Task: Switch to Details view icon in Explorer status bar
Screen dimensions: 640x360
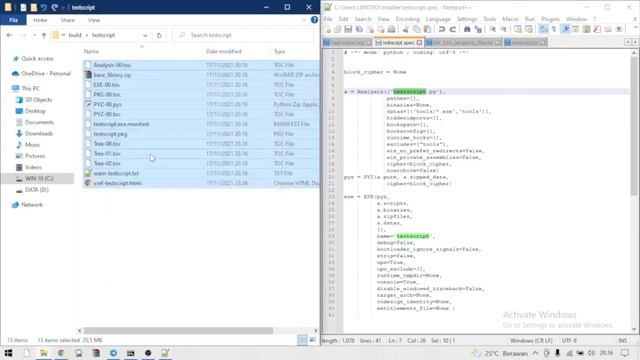Action: point(302,340)
